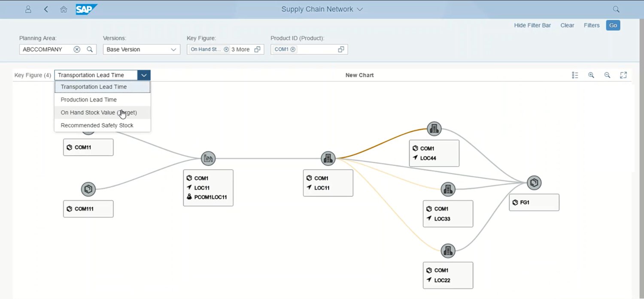Open the home page icon

[64, 9]
